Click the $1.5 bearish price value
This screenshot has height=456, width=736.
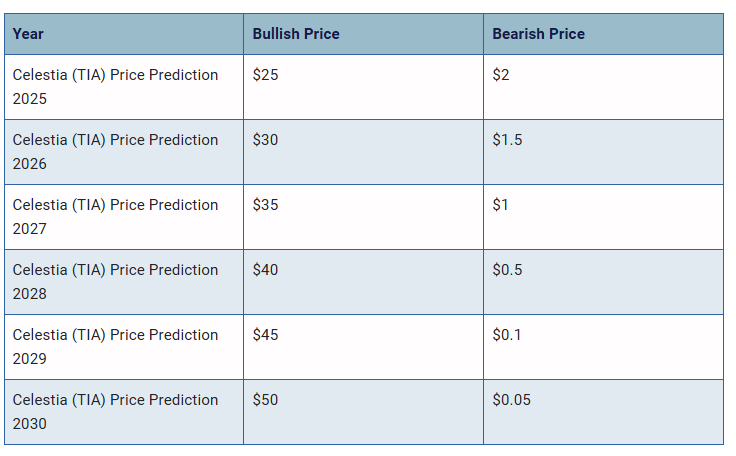click(507, 140)
